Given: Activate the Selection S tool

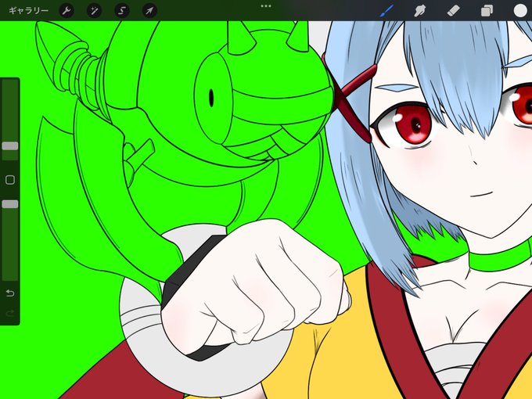Looking at the screenshot, I should click(x=122, y=11).
